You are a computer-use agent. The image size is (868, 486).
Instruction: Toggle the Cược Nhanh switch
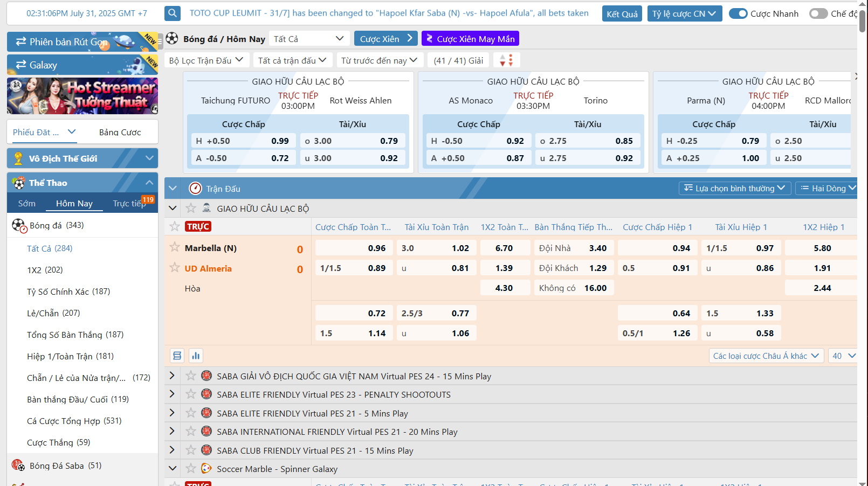(x=738, y=13)
